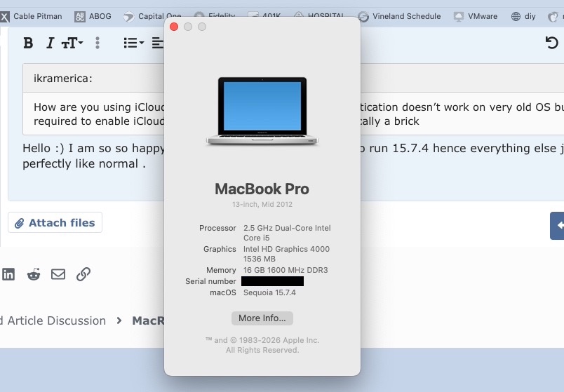This screenshot has width=564, height=392.
Task: Click the 13-inch, Mid 2012 subtitle
Action: tap(262, 204)
